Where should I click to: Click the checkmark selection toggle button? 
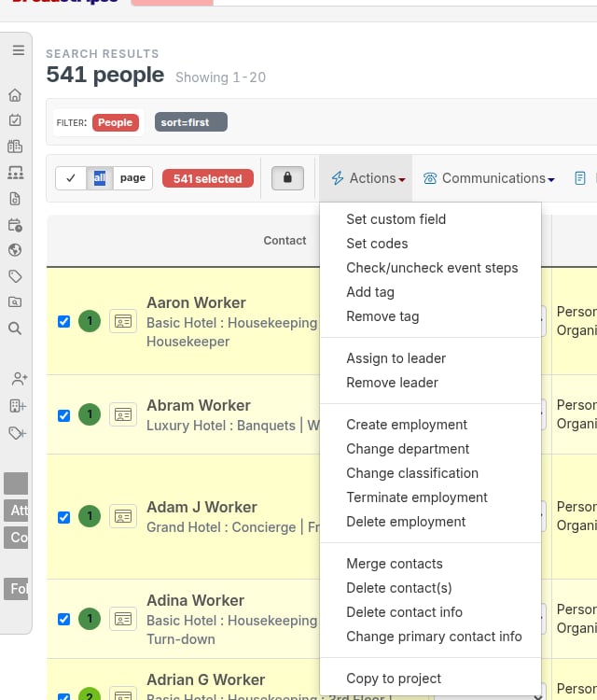pyautogui.click(x=71, y=178)
